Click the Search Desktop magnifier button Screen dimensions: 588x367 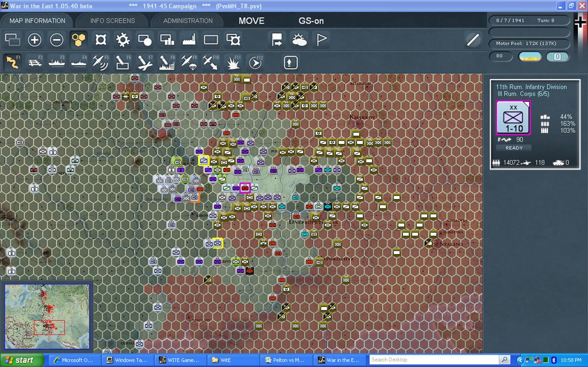click(x=504, y=360)
